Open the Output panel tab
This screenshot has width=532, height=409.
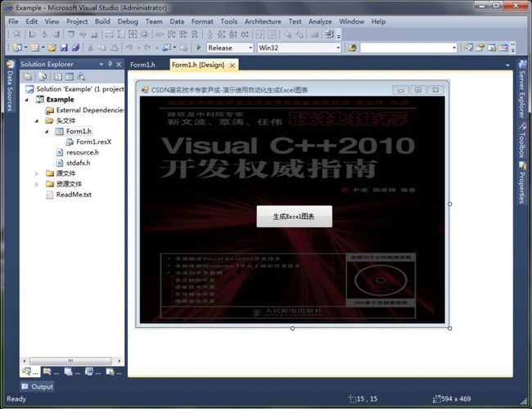tap(38, 386)
